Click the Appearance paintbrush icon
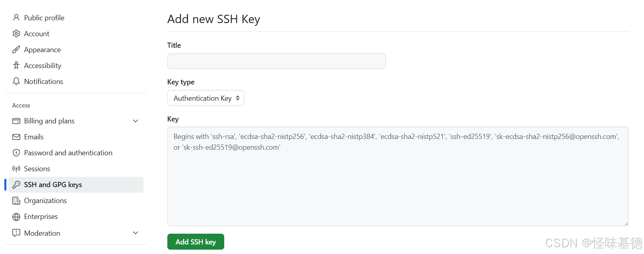 [x=16, y=49]
